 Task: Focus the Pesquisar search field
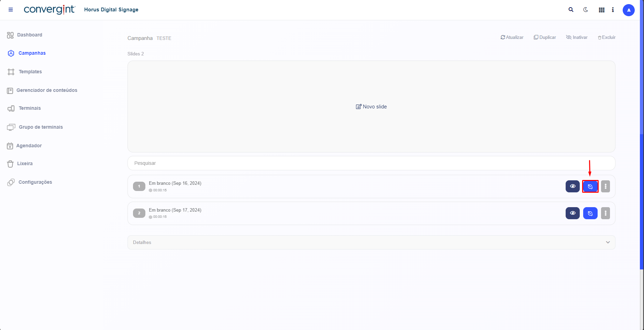371,163
